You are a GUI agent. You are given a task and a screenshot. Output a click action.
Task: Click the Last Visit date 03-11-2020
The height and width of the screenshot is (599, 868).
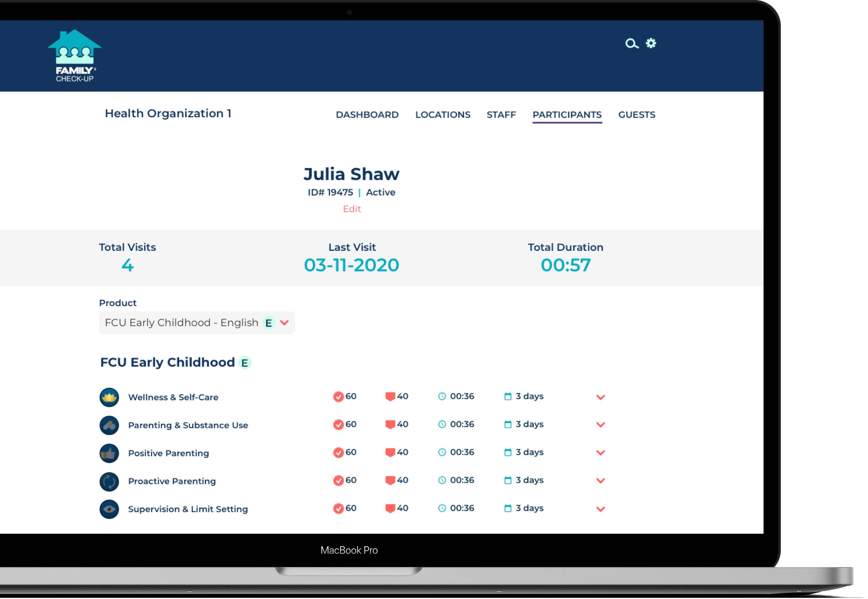[351, 265]
